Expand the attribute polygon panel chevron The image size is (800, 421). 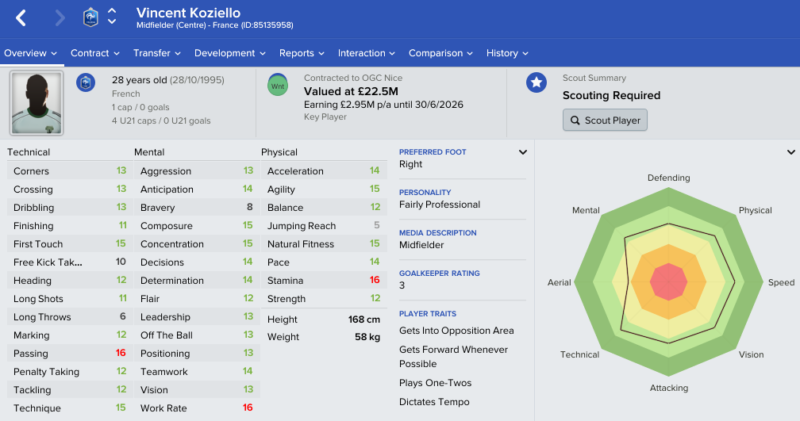tap(791, 152)
